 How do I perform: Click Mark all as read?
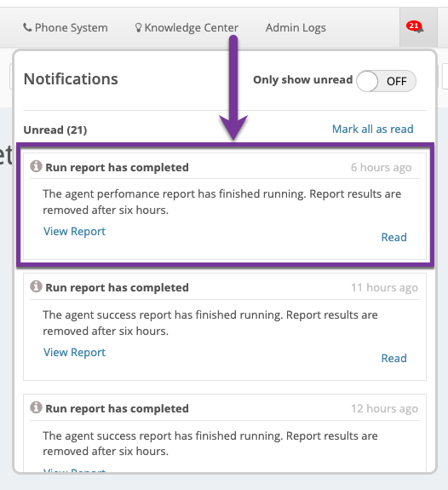[373, 129]
